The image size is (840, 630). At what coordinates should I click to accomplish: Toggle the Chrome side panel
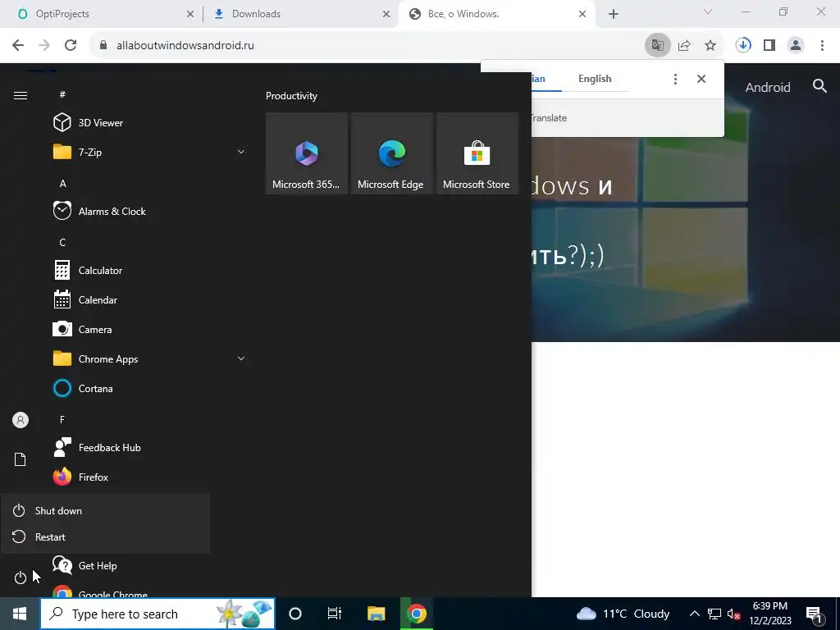click(x=769, y=46)
